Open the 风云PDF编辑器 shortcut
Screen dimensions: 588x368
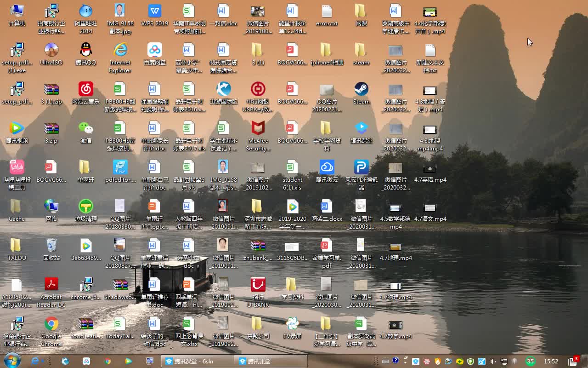pyautogui.click(x=362, y=176)
